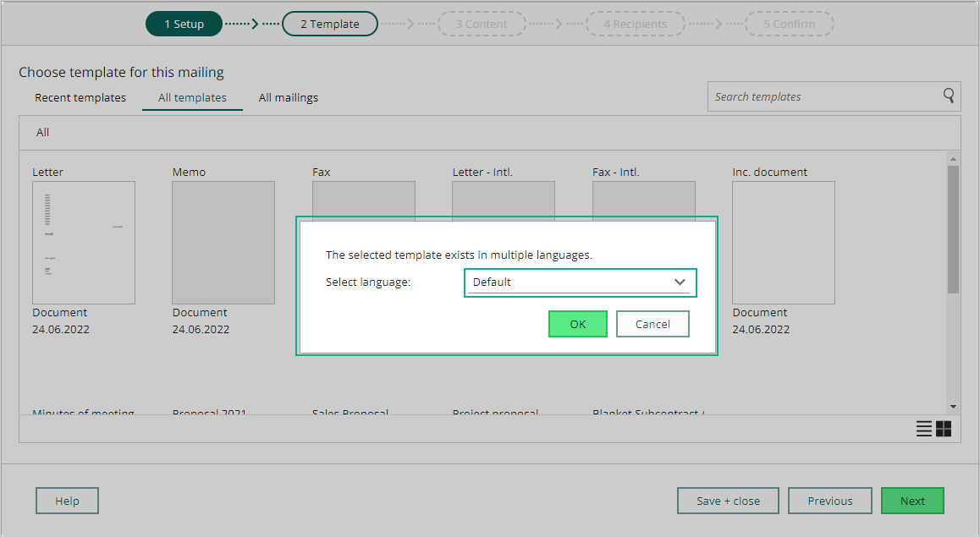The image size is (980, 537).
Task: Open the Default language combo box
Action: 580,282
